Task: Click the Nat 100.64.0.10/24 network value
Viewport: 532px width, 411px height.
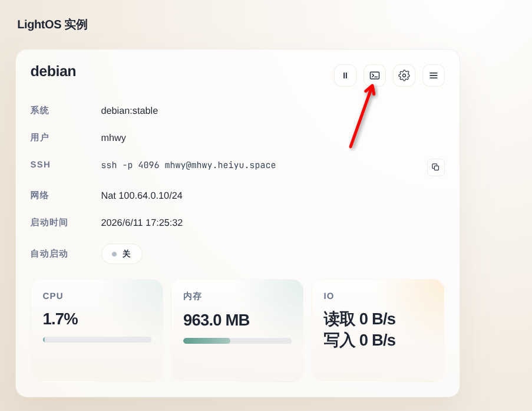Action: (141, 196)
